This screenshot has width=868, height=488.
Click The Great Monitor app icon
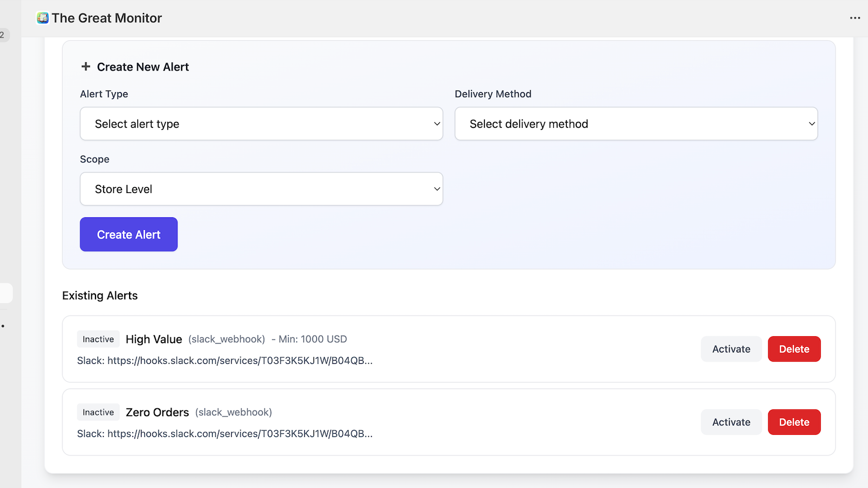(x=42, y=18)
